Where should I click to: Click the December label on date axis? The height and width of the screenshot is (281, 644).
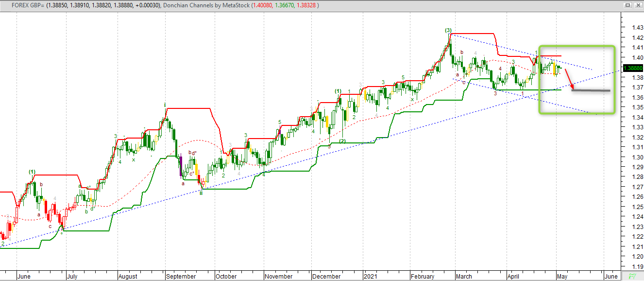pos(327,276)
